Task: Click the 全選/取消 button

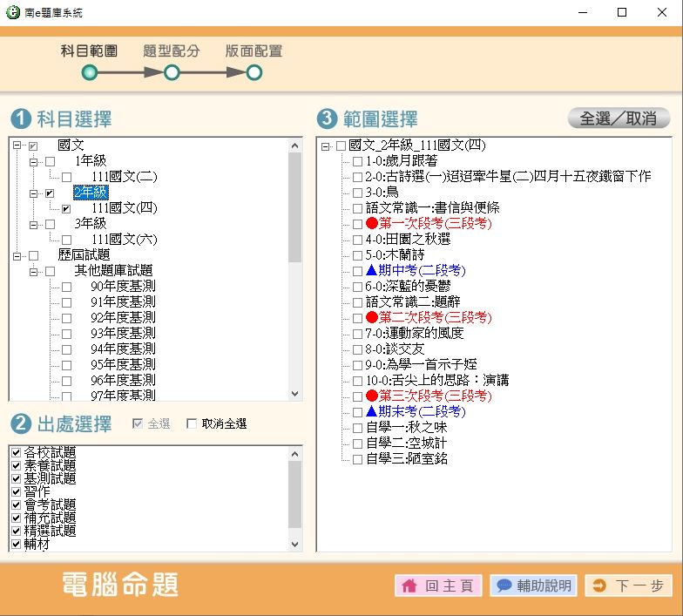Action: point(619,118)
